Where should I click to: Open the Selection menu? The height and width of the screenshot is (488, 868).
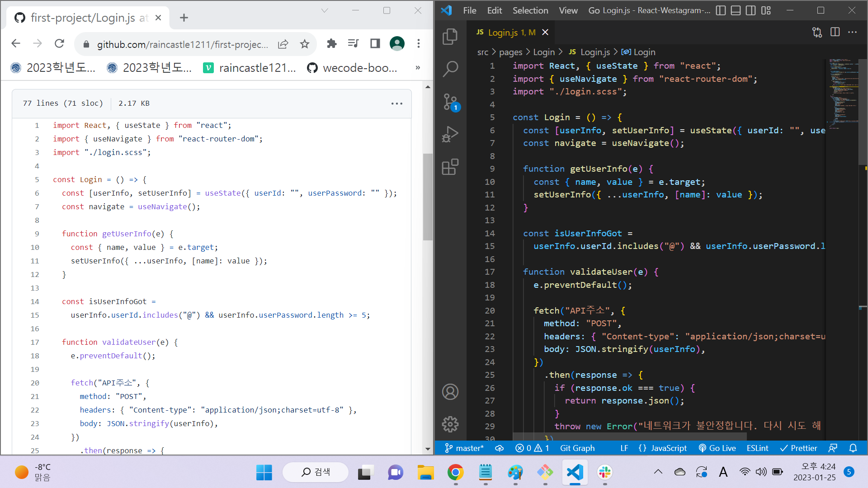(530, 10)
